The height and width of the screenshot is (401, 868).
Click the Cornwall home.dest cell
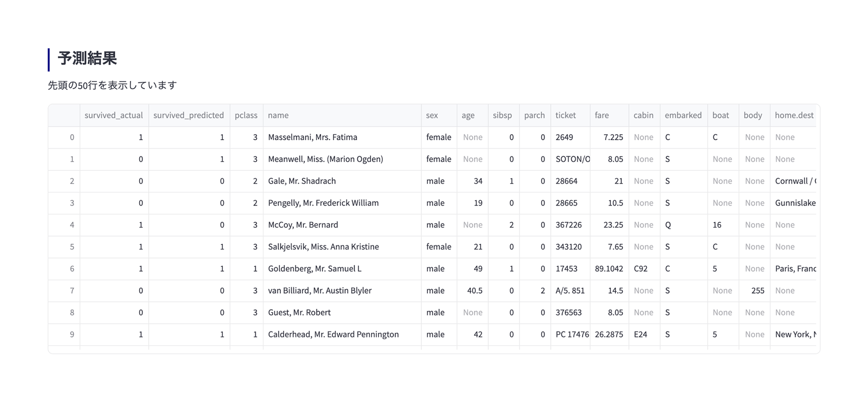[795, 181]
